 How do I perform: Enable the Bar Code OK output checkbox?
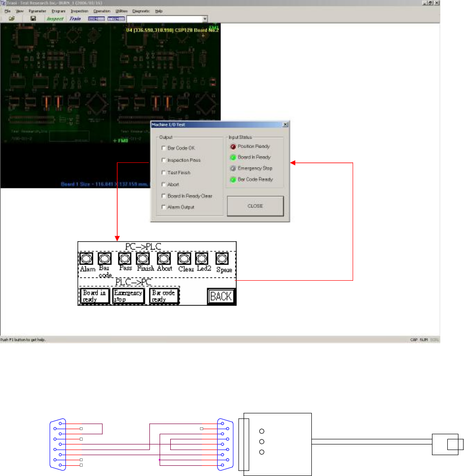164,148
